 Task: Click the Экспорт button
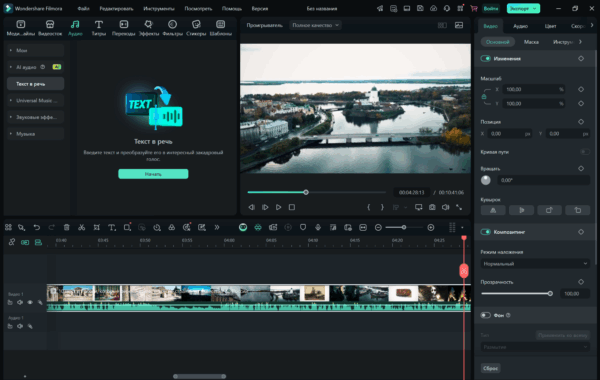pos(523,8)
